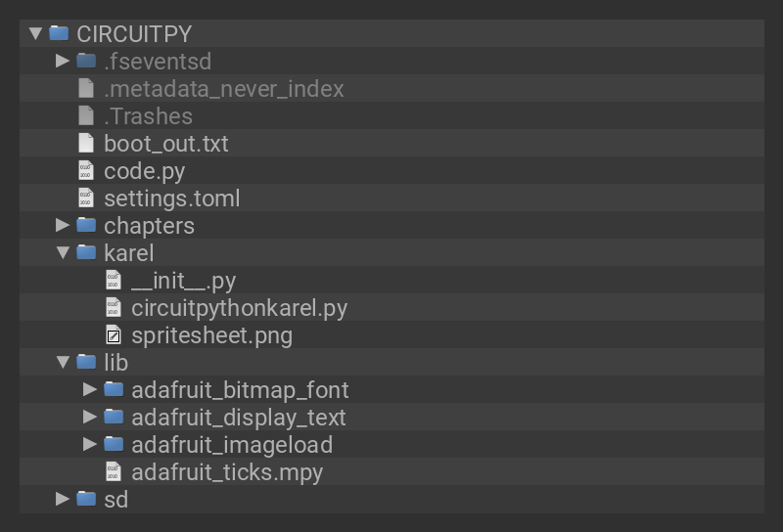The height and width of the screenshot is (532, 783).
Task: Click the boot_out.txt document icon
Action: pyautogui.click(x=86, y=144)
